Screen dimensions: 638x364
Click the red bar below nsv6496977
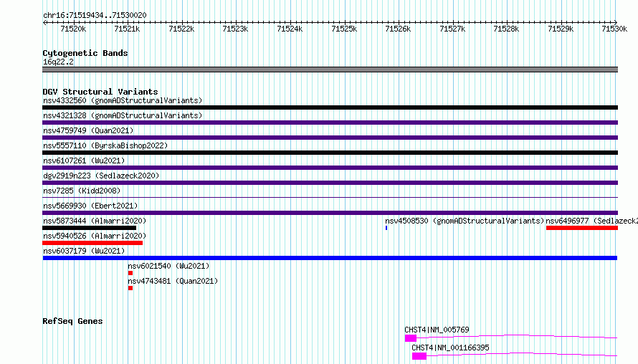(582, 228)
